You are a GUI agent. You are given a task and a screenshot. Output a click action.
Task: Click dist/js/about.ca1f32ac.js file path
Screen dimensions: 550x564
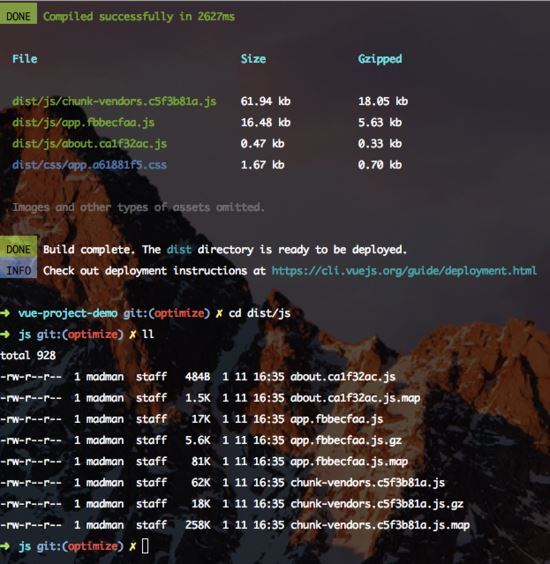(x=89, y=144)
